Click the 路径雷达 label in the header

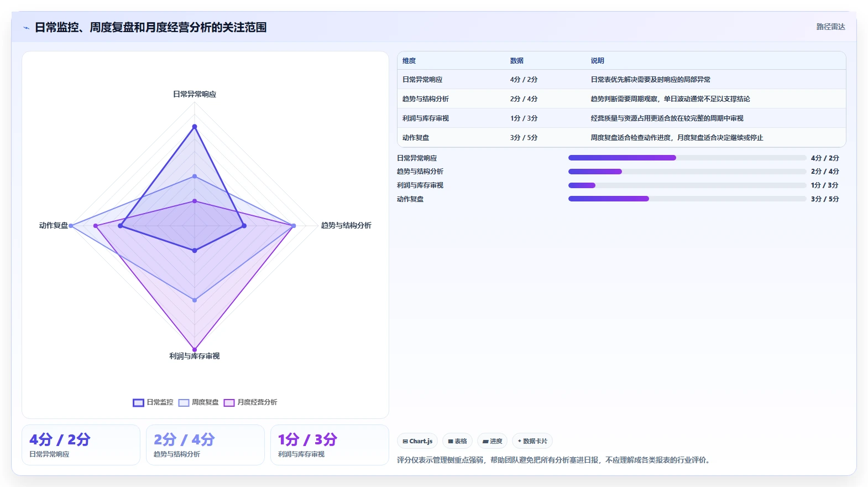click(x=831, y=27)
